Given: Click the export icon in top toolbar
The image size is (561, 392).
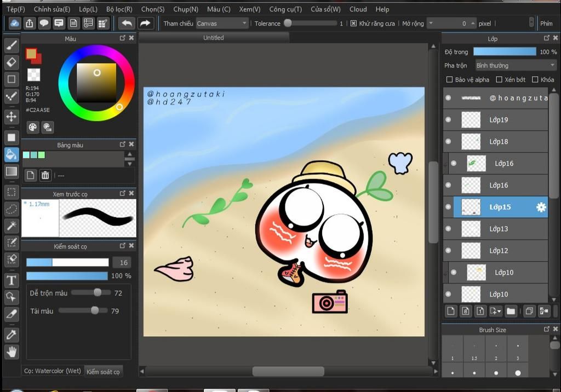Looking at the screenshot, I should (x=30, y=23).
